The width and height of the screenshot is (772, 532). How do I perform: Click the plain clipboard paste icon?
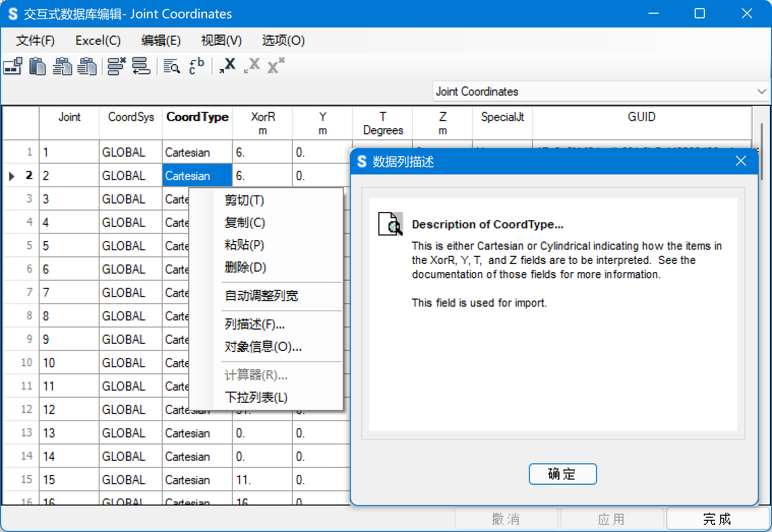37,66
